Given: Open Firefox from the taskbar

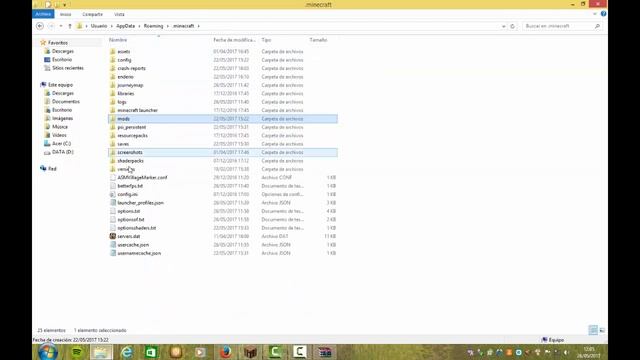Looking at the screenshot, I should point(226,352).
